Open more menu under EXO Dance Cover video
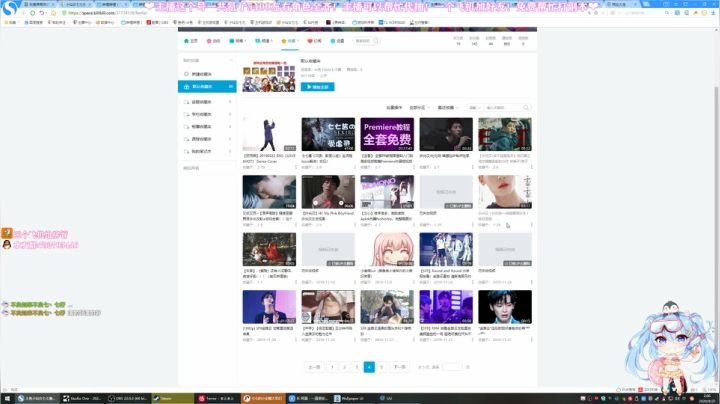The image size is (720, 404). coord(296,167)
